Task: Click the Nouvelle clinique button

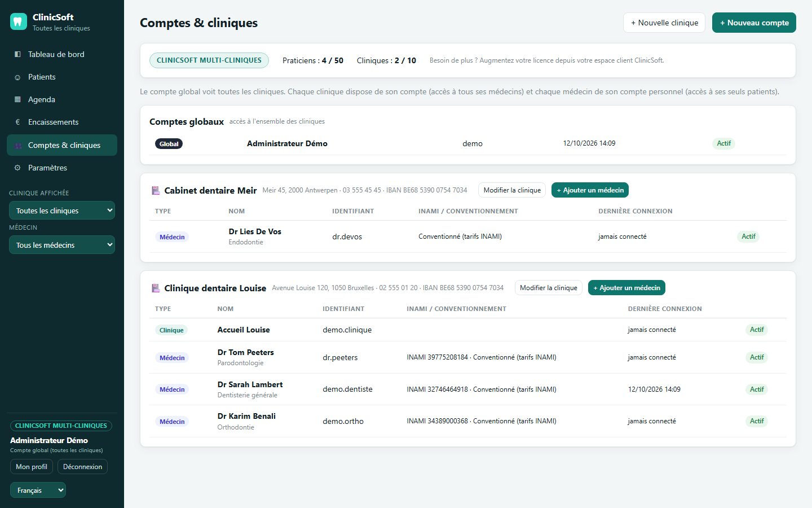Action: point(664,23)
